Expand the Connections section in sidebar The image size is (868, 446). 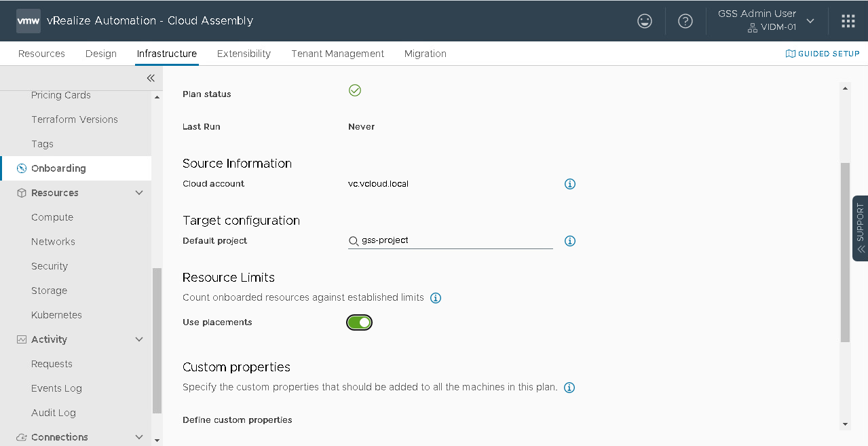[x=139, y=437]
